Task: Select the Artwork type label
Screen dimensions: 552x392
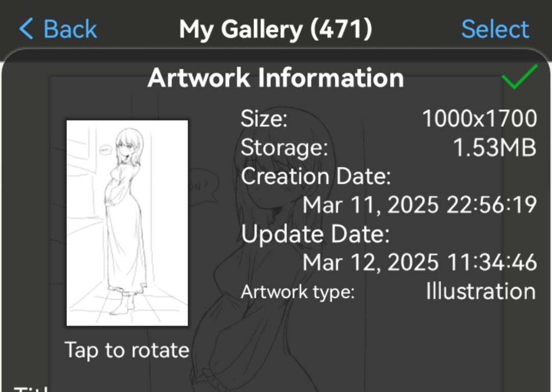Action: click(x=297, y=292)
